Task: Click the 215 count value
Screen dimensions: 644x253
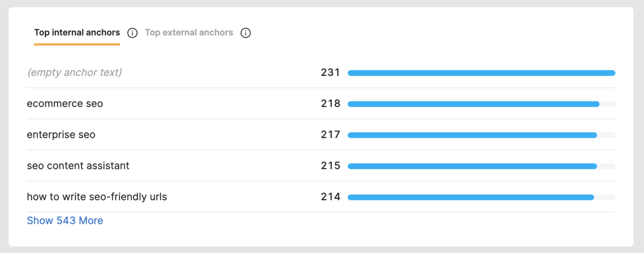Action: [x=331, y=166]
